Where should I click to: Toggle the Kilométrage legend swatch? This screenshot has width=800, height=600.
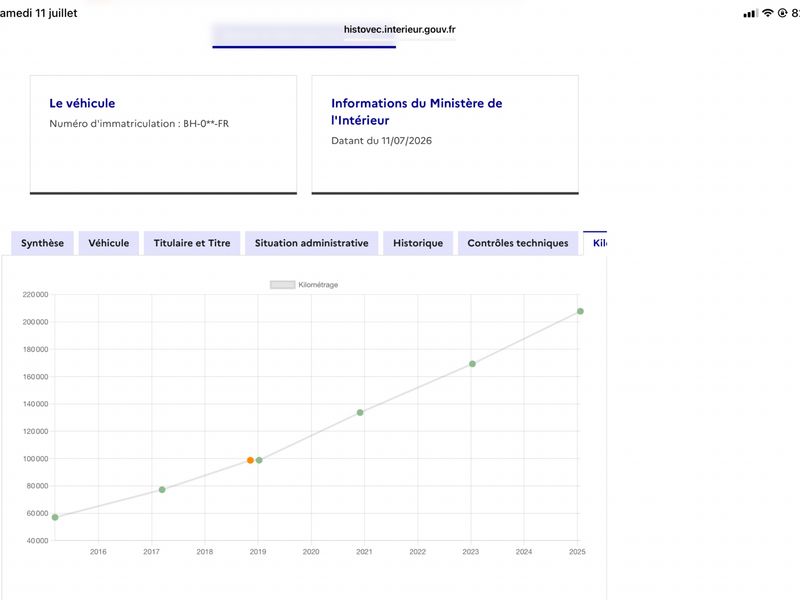point(282,285)
